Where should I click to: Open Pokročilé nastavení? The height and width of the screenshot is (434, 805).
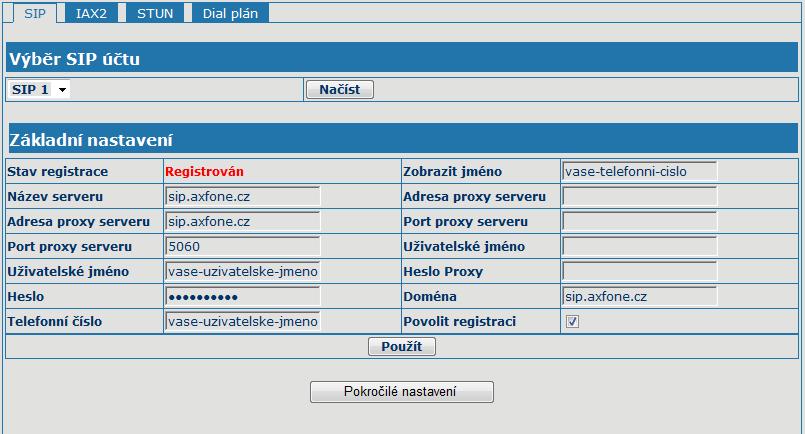coord(402,391)
